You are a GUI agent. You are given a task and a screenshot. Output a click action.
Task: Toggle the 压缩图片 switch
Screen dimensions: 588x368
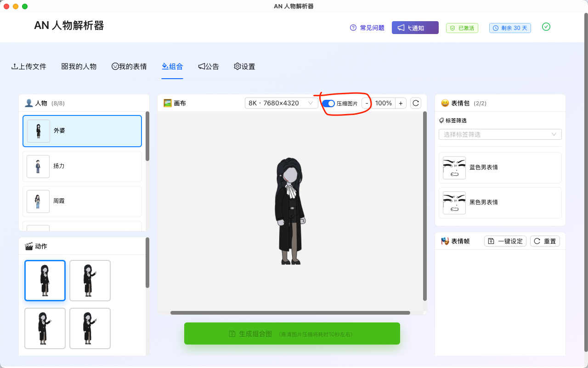coord(328,103)
